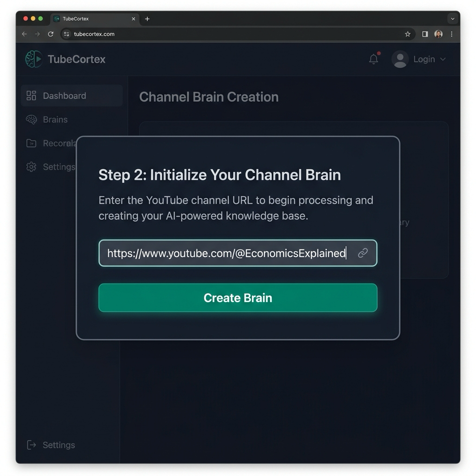Screen dimensions: 476x476
Task: Click the browser forward arrow
Action: (37, 34)
